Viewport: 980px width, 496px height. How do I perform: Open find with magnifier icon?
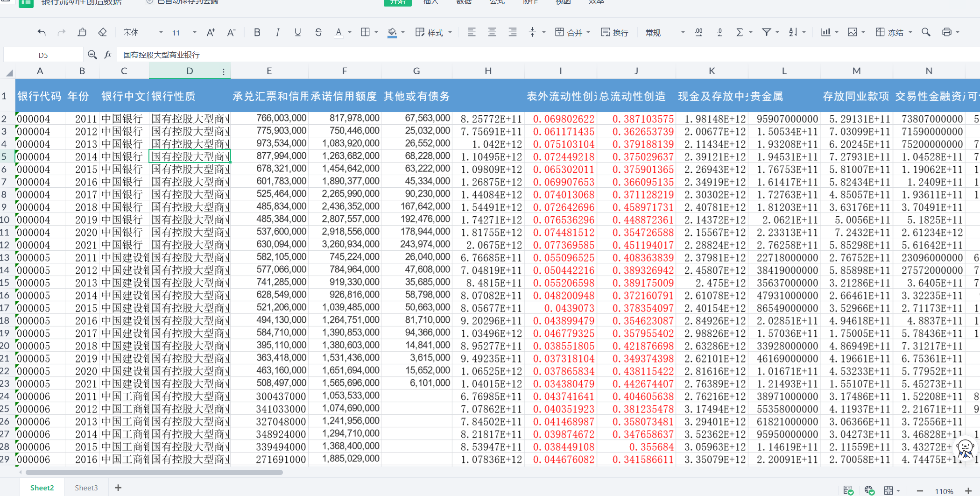[x=926, y=32]
